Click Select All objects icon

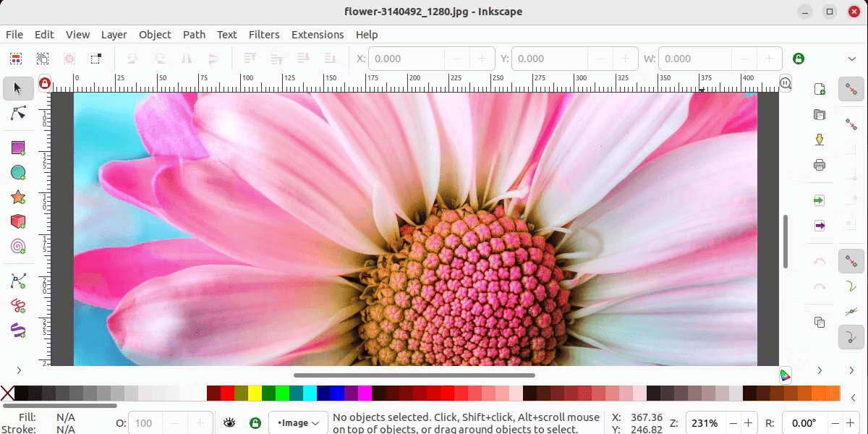point(16,59)
